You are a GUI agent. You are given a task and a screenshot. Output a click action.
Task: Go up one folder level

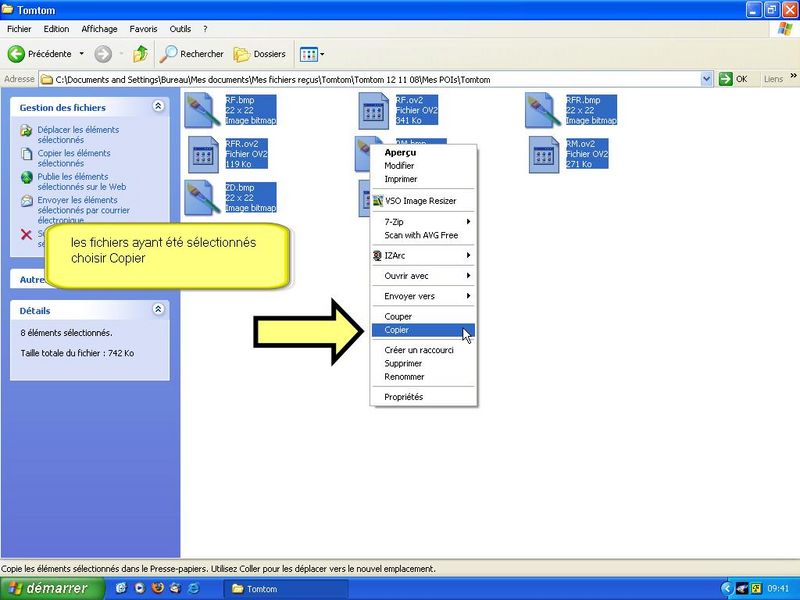click(x=140, y=54)
